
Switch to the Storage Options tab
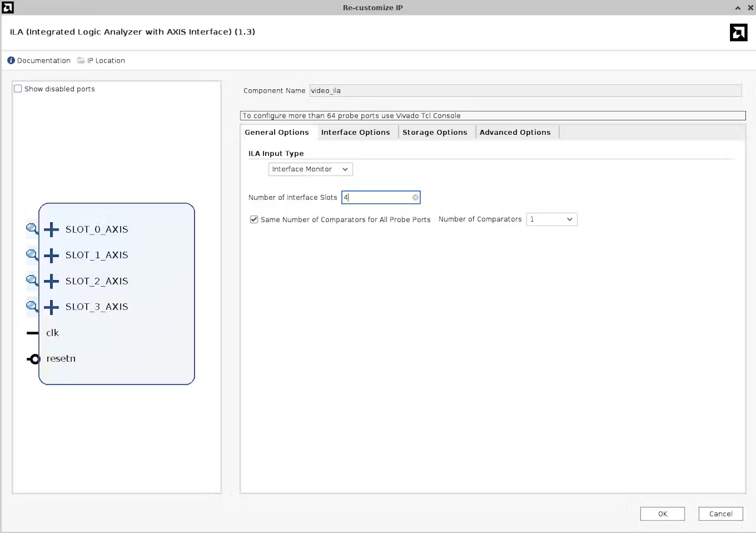click(x=435, y=132)
